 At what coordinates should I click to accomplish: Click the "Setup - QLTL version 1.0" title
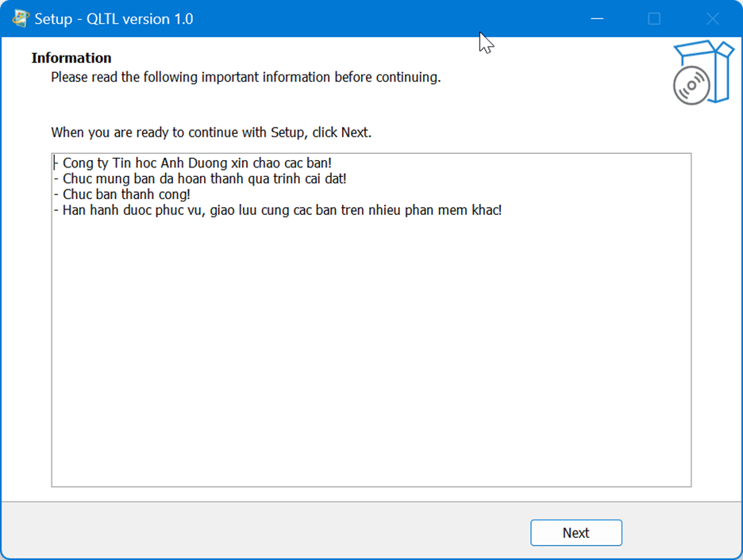click(x=114, y=19)
